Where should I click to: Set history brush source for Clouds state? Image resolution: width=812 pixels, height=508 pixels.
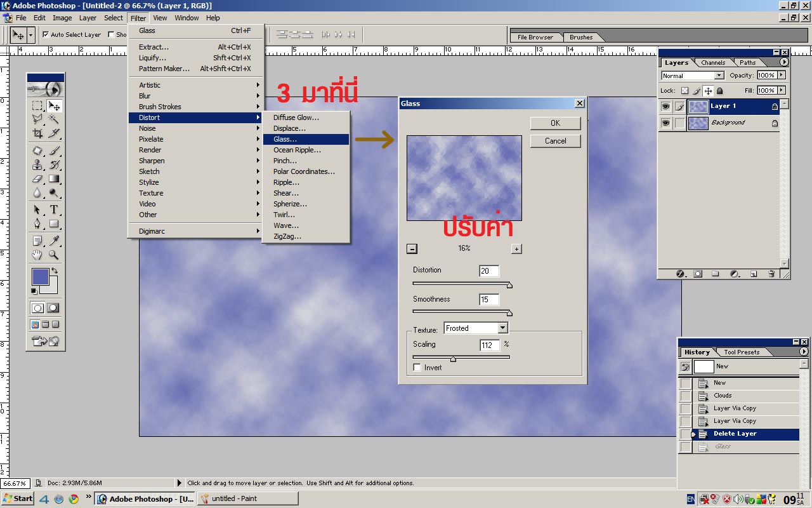tap(686, 396)
